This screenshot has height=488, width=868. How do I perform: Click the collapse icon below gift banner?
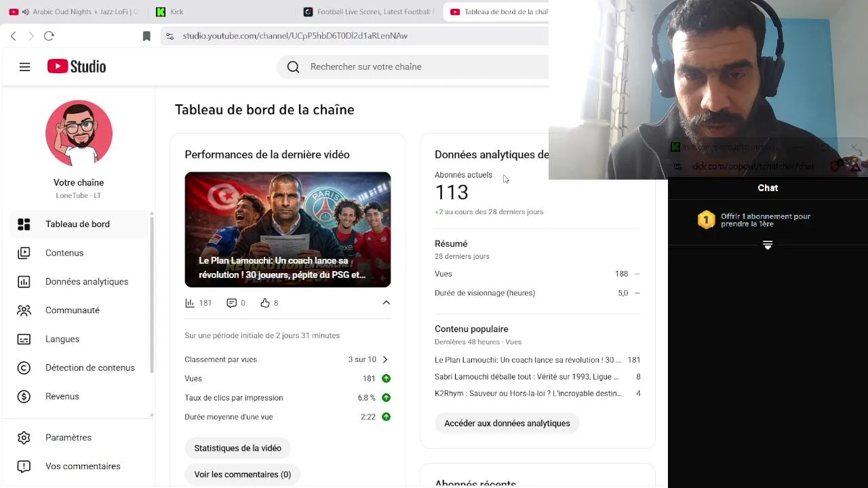pyautogui.click(x=768, y=245)
